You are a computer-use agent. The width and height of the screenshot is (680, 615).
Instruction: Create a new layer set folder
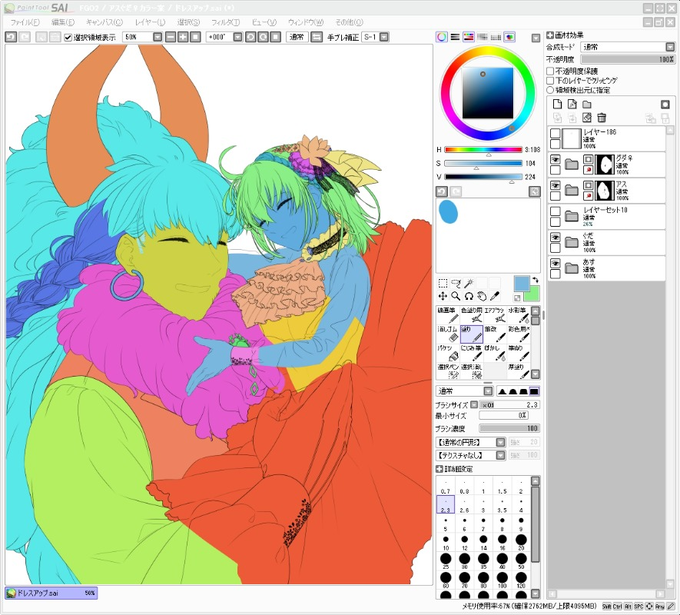(587, 104)
